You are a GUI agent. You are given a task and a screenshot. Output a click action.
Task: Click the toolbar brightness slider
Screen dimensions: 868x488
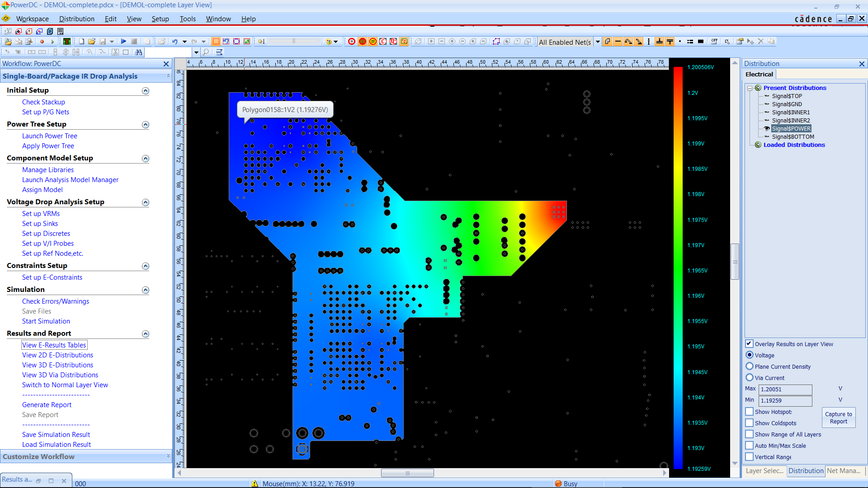tap(294, 42)
